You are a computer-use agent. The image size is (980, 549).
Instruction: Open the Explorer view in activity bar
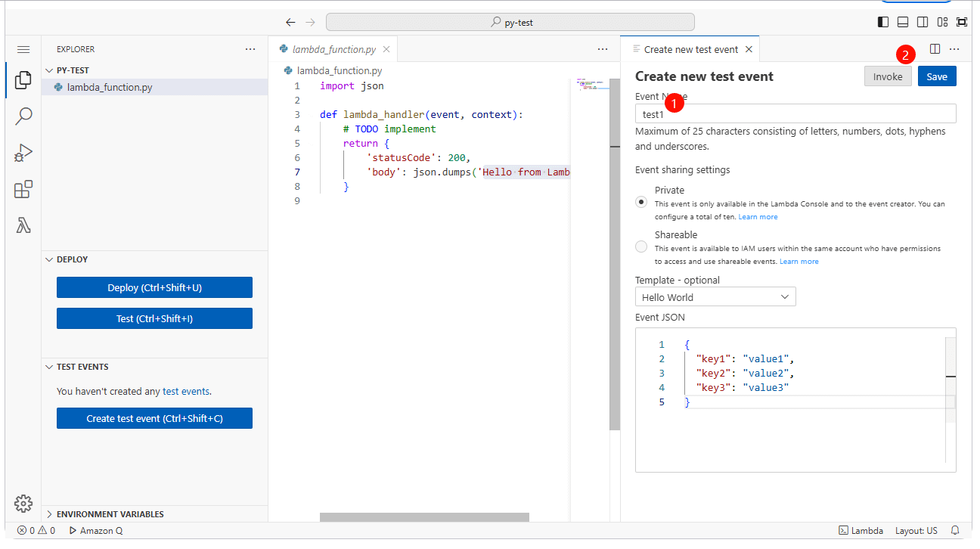(23, 79)
